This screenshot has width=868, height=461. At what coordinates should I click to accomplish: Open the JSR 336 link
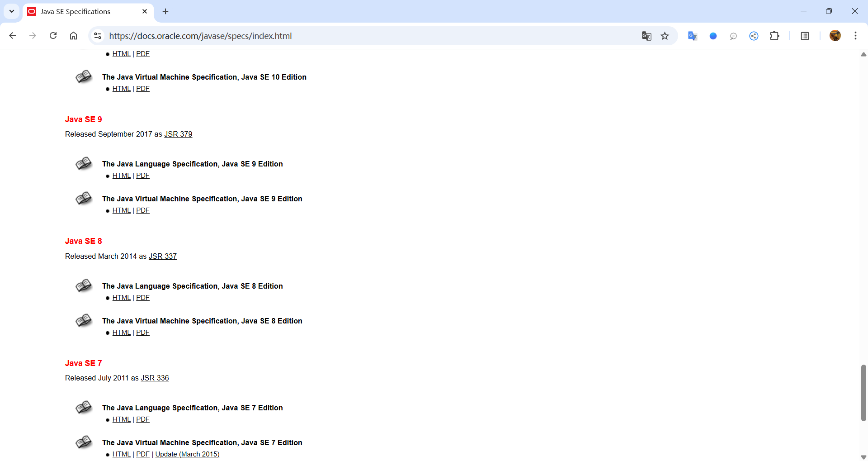click(x=155, y=378)
